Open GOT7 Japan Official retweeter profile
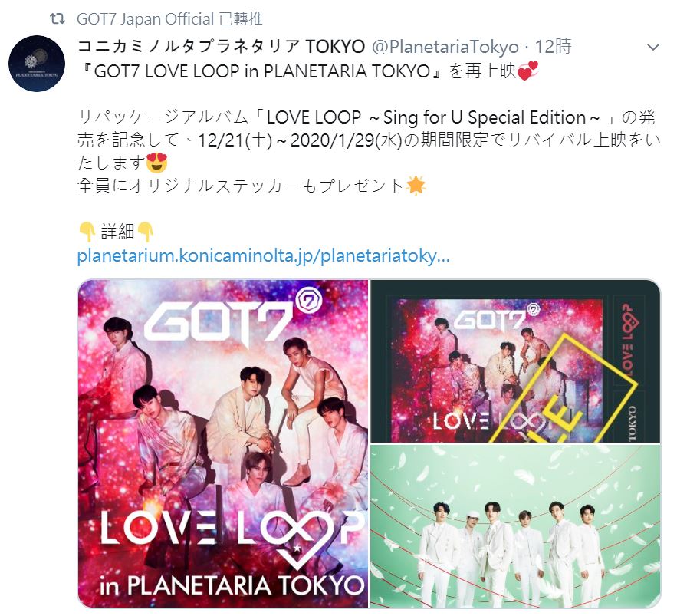This screenshot has height=616, width=677. (145, 19)
